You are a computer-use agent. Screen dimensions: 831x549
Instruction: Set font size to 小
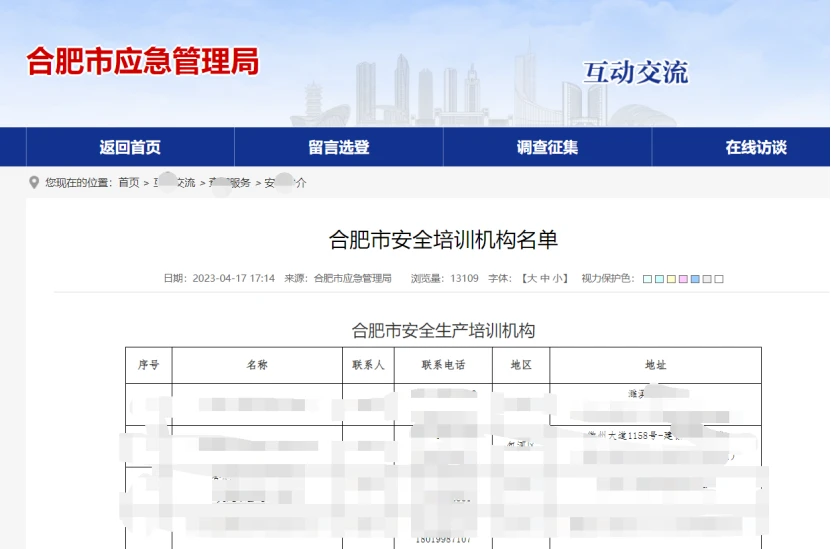(558, 278)
